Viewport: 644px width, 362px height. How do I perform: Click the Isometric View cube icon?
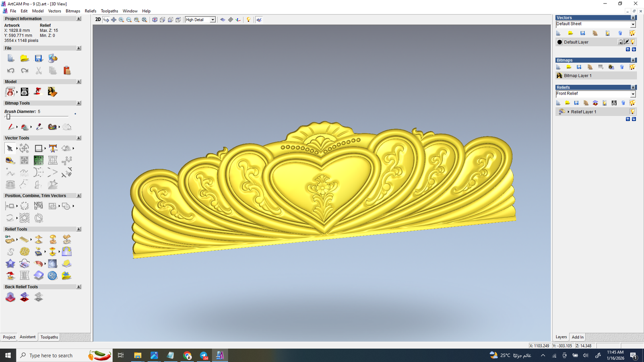pyautogui.click(x=155, y=20)
